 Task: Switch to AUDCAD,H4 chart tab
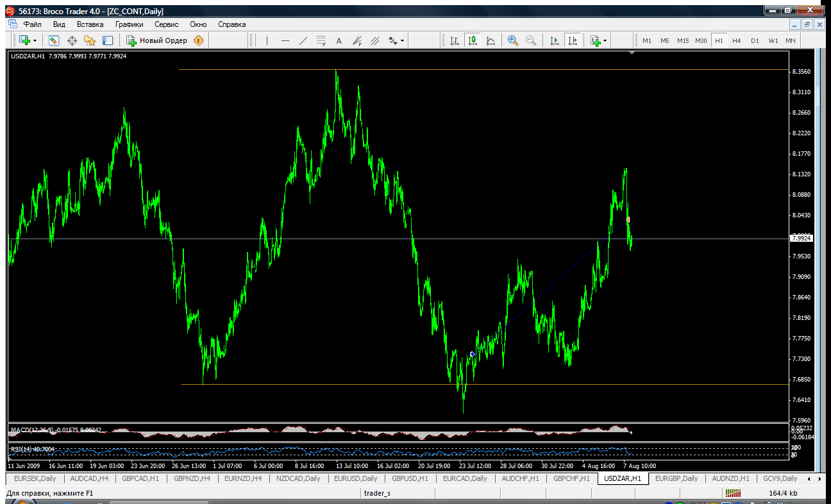pyautogui.click(x=89, y=478)
